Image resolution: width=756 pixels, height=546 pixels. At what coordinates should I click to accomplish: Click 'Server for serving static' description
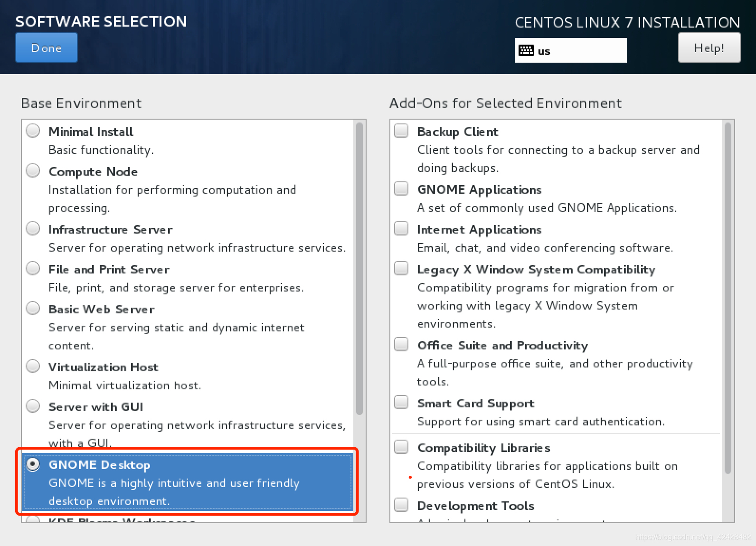[x=177, y=337]
